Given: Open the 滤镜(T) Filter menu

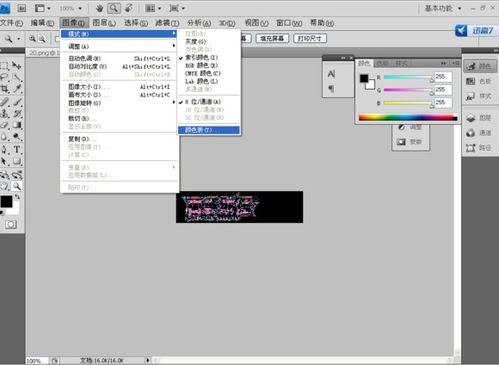Looking at the screenshot, I should pos(167,23).
